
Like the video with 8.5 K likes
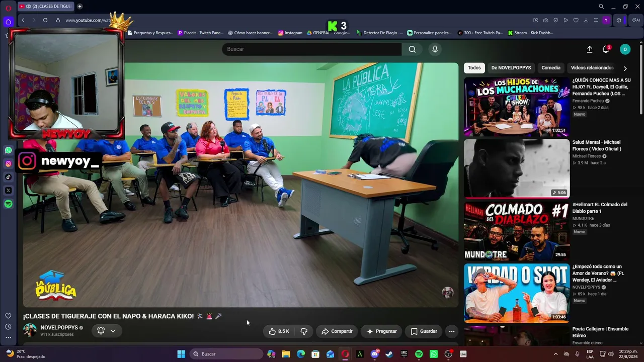click(x=279, y=331)
